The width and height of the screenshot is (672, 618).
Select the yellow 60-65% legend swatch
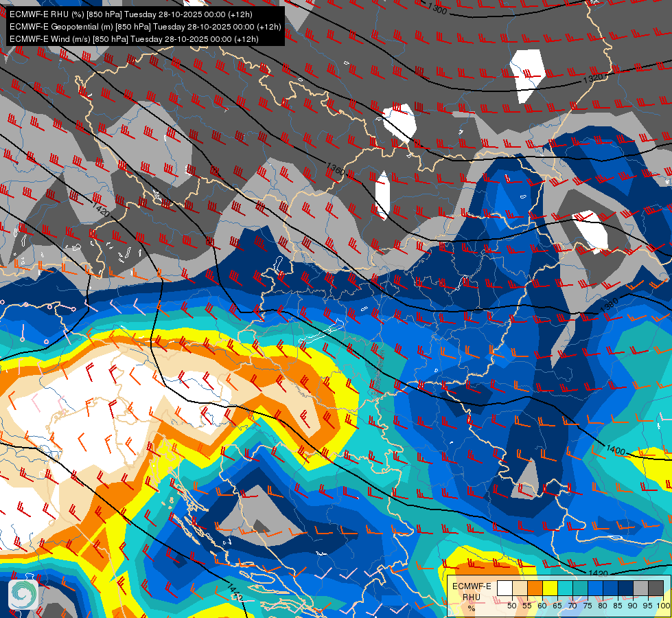click(551, 588)
